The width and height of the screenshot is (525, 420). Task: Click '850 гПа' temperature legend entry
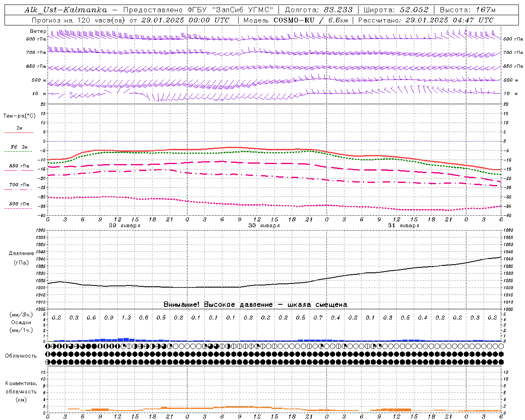[19, 166]
